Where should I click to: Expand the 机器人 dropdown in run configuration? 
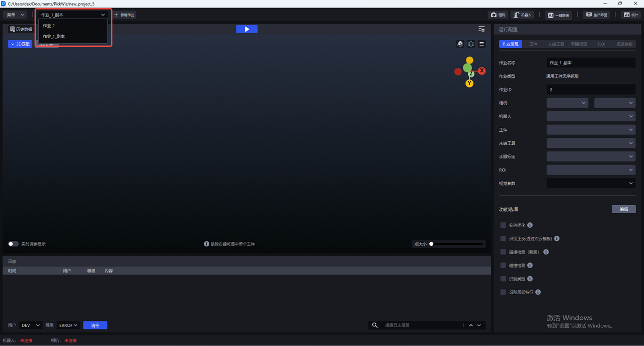591,116
